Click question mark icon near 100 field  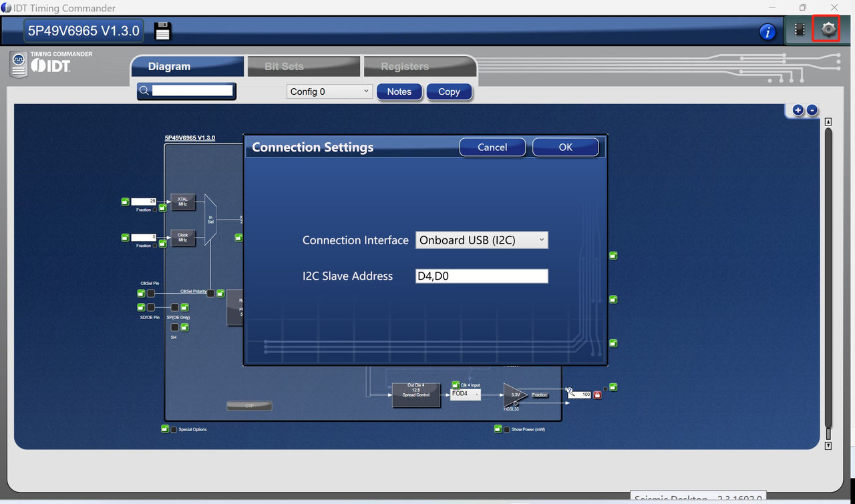coord(569,390)
